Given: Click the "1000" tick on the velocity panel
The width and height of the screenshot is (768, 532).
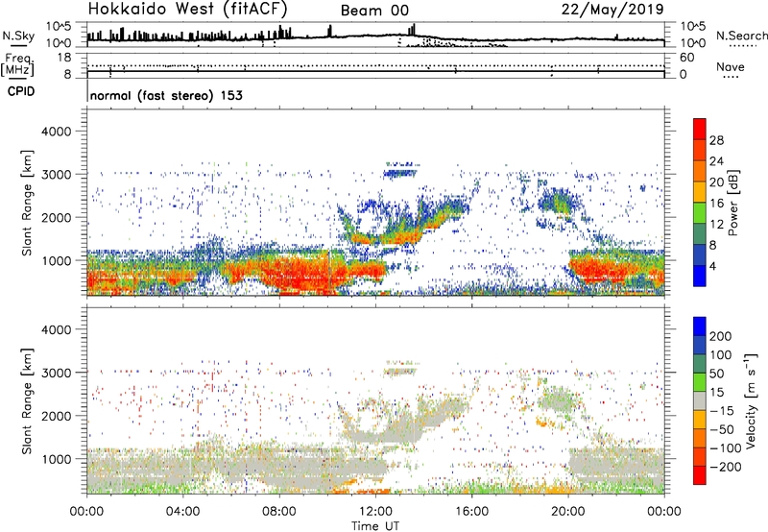Looking at the screenshot, I should [56, 459].
